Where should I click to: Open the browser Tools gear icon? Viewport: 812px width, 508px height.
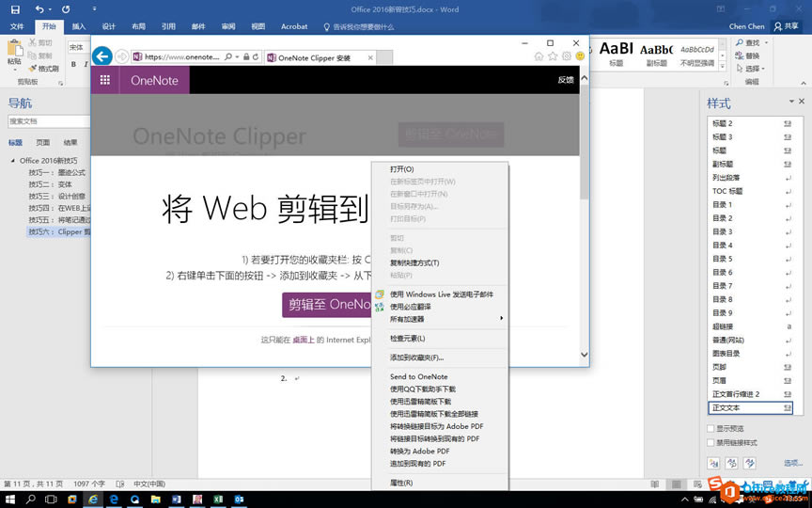click(x=567, y=56)
